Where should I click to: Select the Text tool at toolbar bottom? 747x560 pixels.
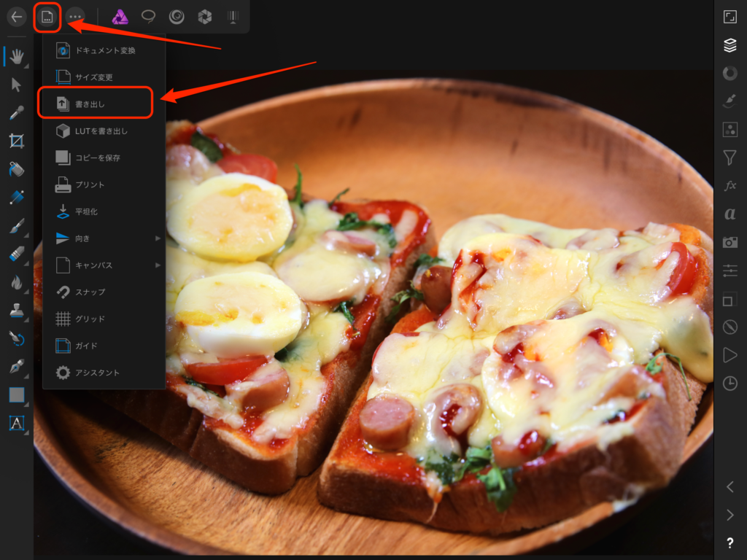(16, 423)
